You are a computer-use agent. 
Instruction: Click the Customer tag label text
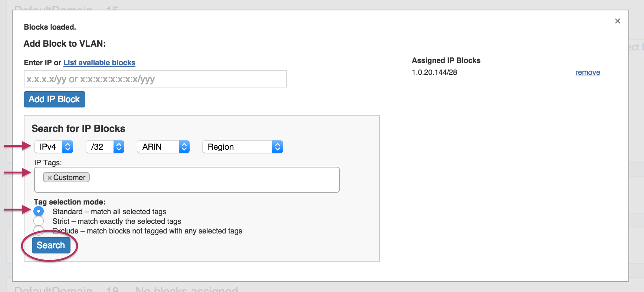[x=69, y=177]
